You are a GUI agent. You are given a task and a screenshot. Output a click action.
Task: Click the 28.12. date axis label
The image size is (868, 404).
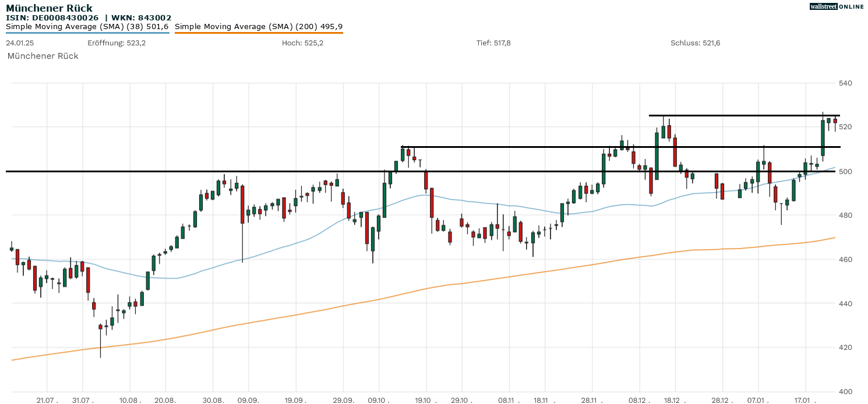click(x=722, y=401)
